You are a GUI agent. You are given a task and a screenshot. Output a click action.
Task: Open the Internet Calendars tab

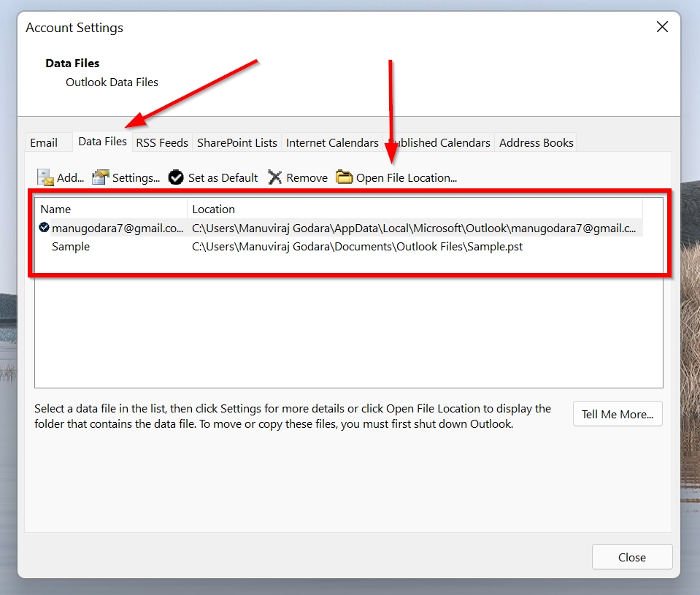pos(332,142)
